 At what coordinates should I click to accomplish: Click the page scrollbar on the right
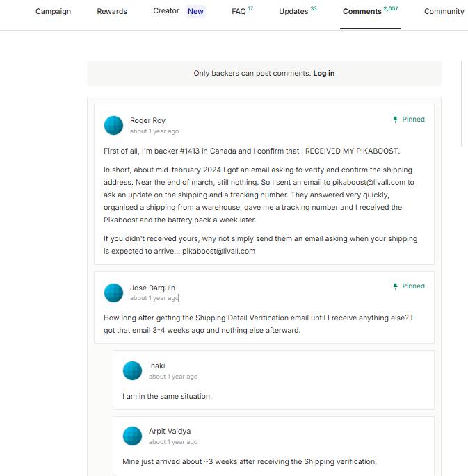click(462, 104)
